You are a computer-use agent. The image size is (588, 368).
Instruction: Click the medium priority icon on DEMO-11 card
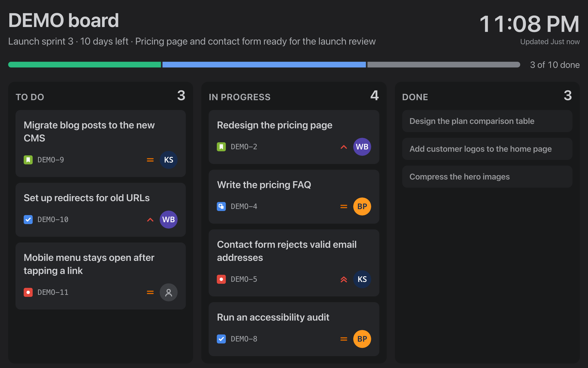coord(150,292)
